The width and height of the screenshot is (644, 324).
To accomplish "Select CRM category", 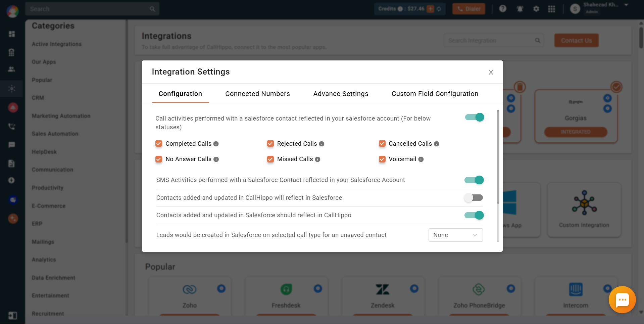I will 38,98.
